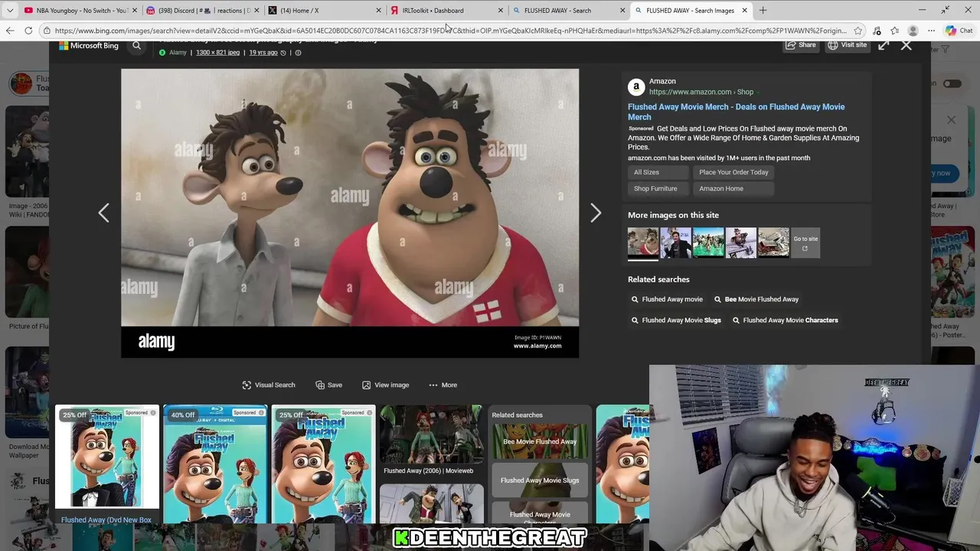Viewport: 980px width, 551px height.
Task: Dismiss the popup with X on right
Action: [x=951, y=120]
